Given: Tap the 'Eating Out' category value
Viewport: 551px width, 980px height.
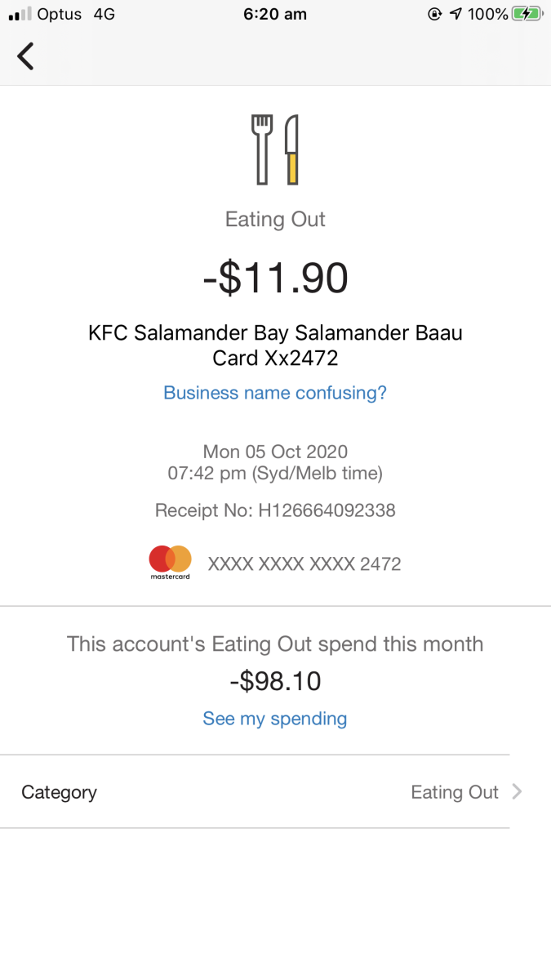Looking at the screenshot, I should 455,792.
